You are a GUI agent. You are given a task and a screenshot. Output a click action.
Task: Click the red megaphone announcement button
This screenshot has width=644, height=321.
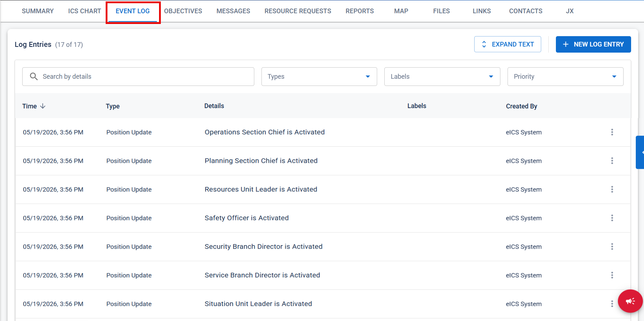630,301
